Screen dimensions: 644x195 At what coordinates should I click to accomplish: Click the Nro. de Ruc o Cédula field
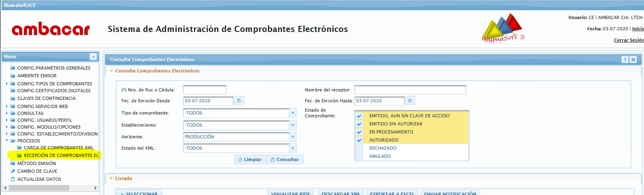pyautogui.click(x=204, y=90)
